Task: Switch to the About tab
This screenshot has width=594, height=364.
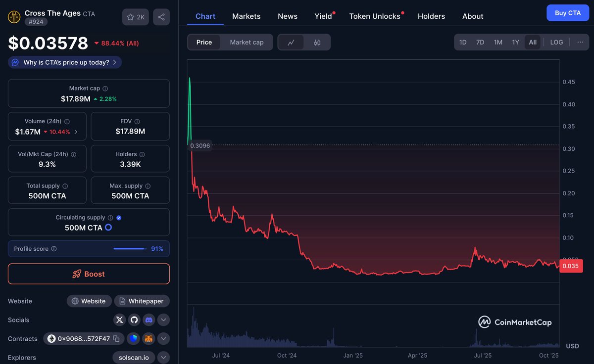Action: tap(473, 16)
